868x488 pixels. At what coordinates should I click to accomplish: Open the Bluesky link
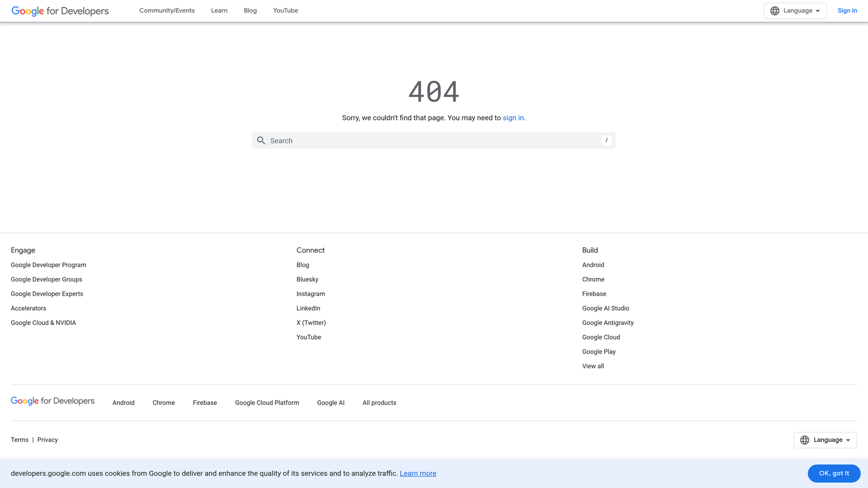[x=308, y=280]
